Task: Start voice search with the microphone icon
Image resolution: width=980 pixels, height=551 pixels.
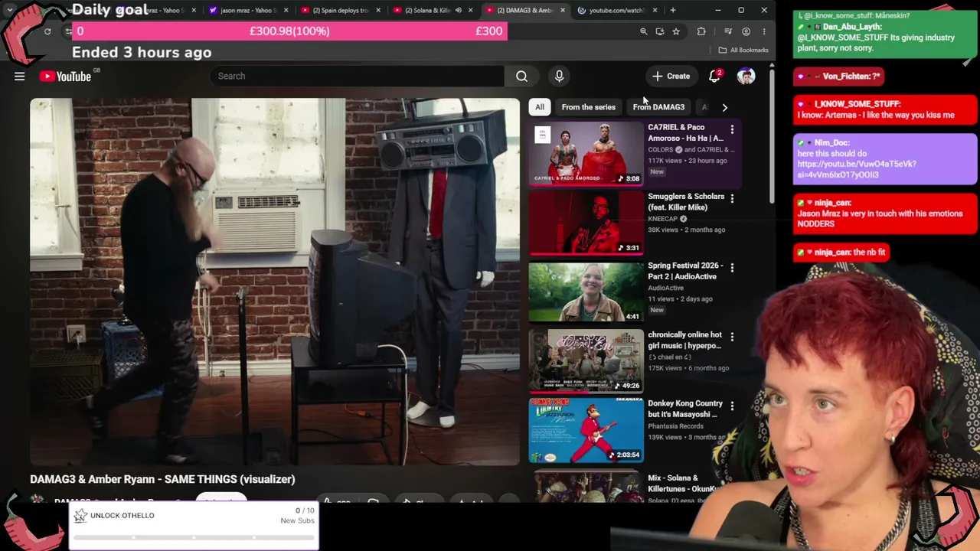Action: click(x=559, y=76)
